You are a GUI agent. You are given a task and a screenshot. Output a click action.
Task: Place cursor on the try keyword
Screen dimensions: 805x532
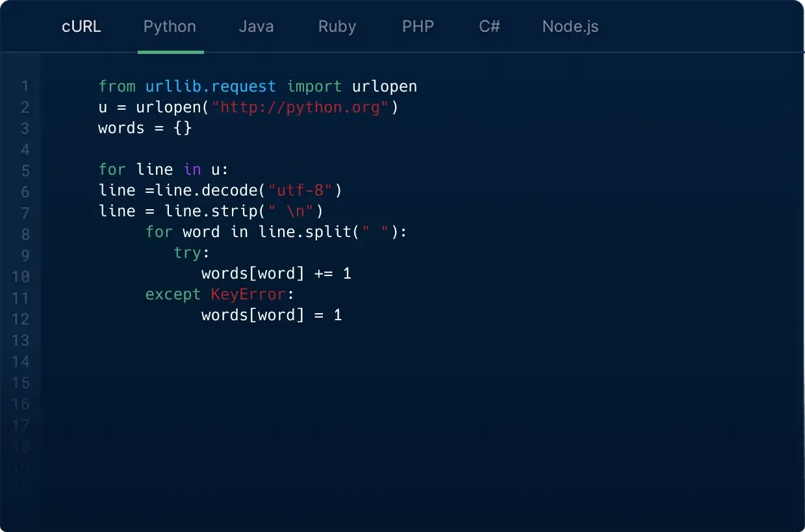pos(187,253)
